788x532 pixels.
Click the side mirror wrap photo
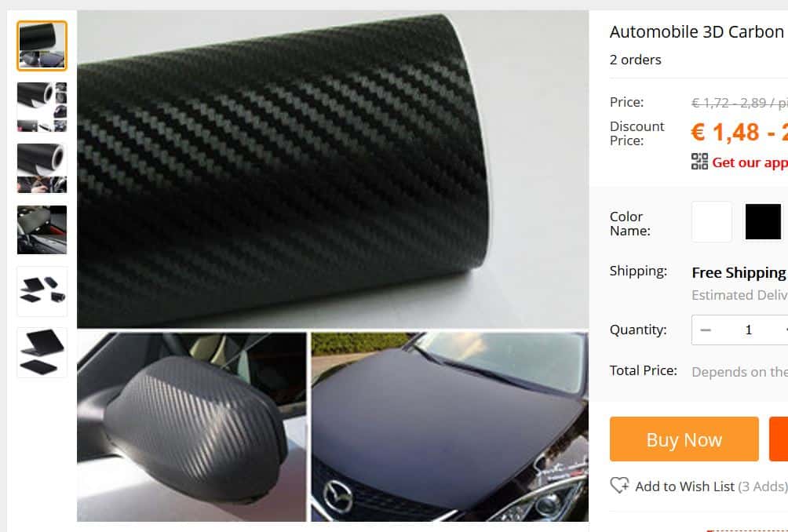click(192, 427)
